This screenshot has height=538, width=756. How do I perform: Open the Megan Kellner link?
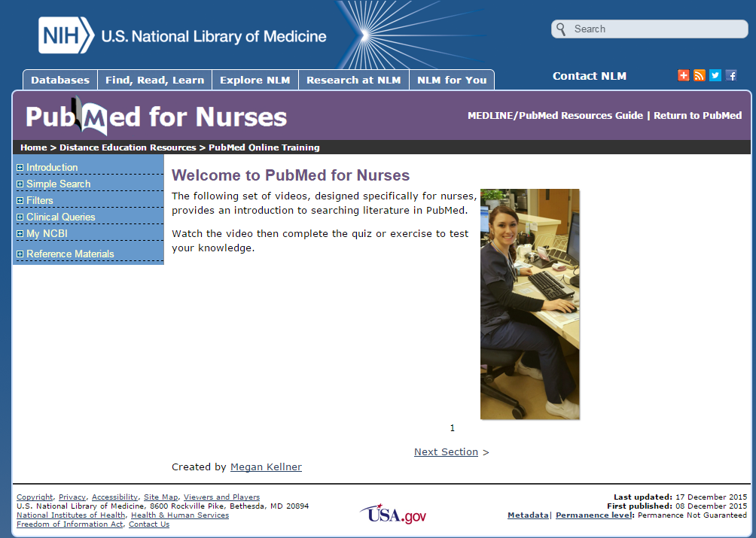(266, 467)
